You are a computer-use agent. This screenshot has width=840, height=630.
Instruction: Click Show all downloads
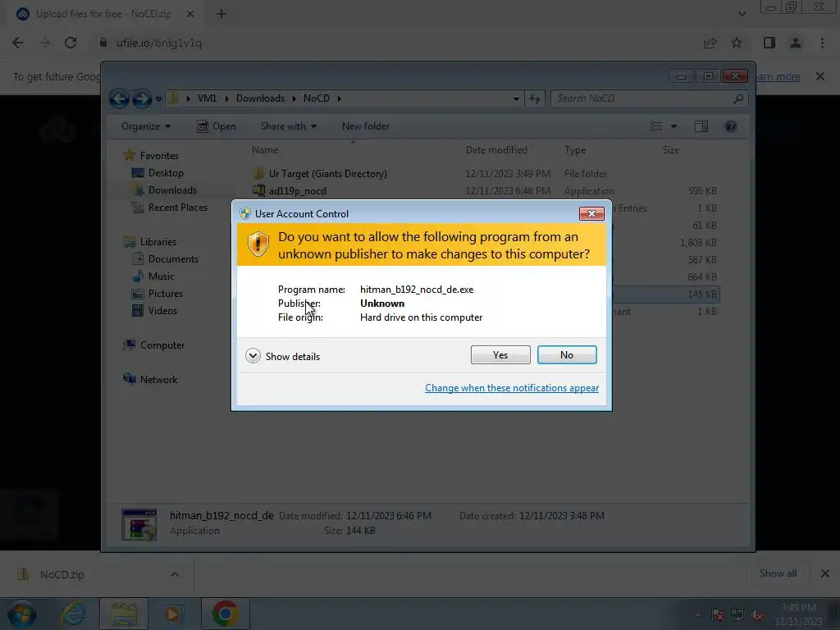(778, 573)
